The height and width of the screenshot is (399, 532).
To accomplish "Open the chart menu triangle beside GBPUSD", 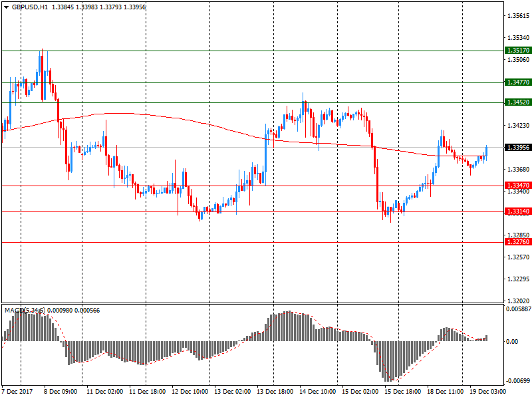I will coord(7,7).
